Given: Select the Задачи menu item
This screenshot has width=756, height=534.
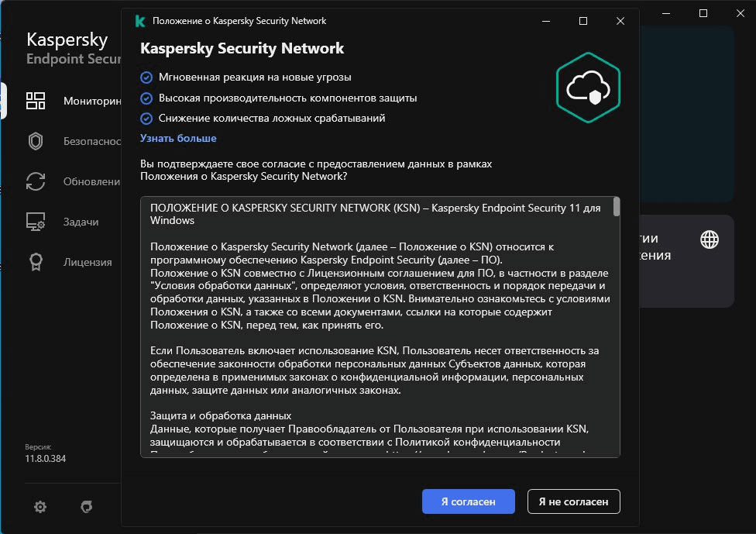Looking at the screenshot, I should [x=81, y=222].
